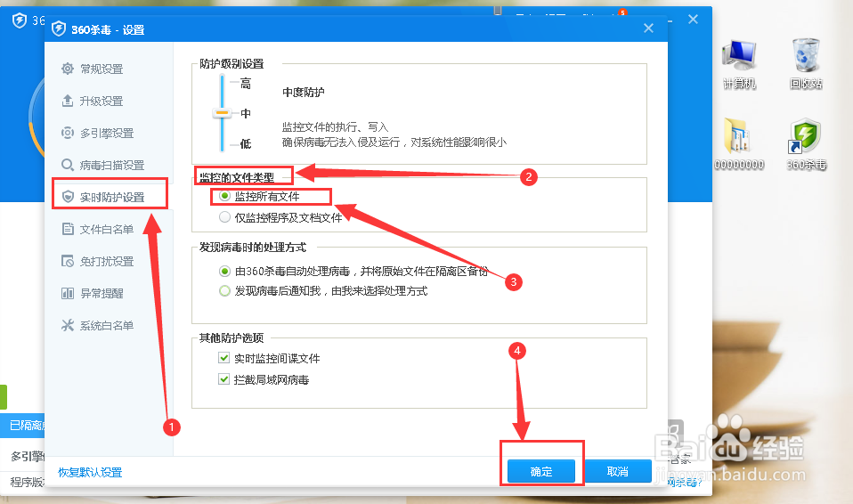Choose 由360杀毒自动处理病毒 option
The image size is (853, 504).
(x=224, y=271)
